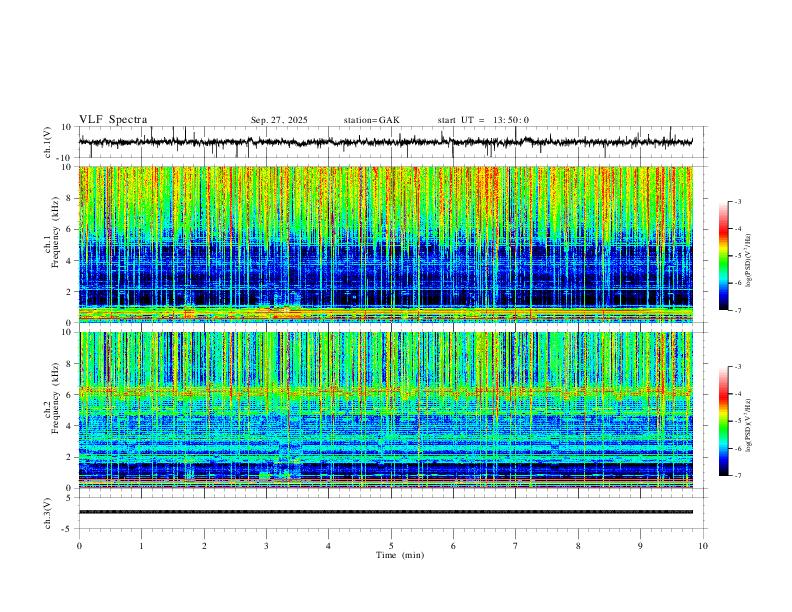Click the upper color bar for ch.1
The height and width of the screenshot is (612, 792).
point(723,256)
